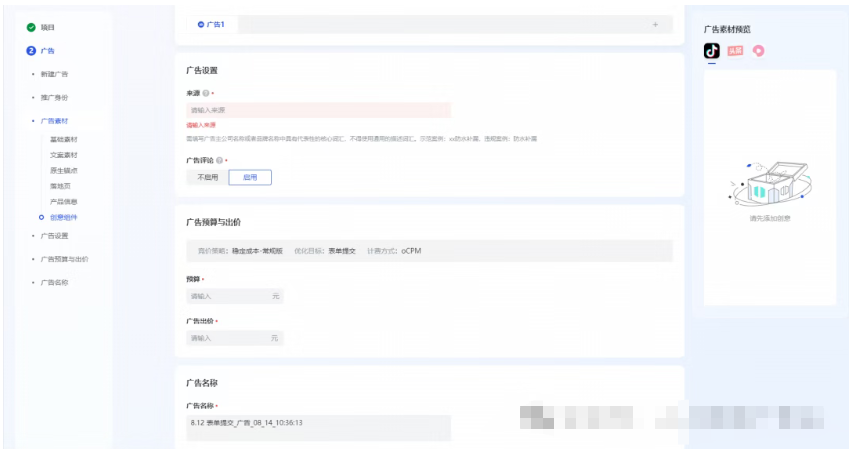Viewport: 853px width, 449px height.
Task: Select the Toutiao preview icon
Action: (x=735, y=51)
